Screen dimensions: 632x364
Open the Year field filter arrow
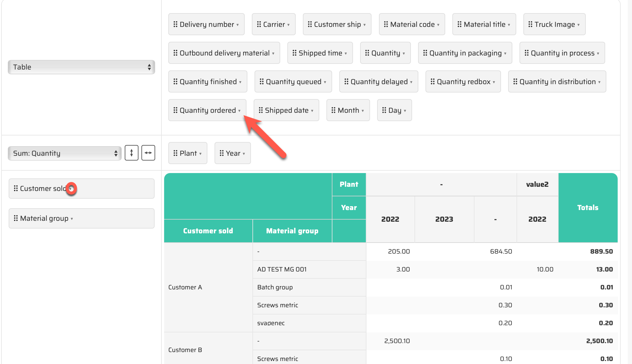244,154
